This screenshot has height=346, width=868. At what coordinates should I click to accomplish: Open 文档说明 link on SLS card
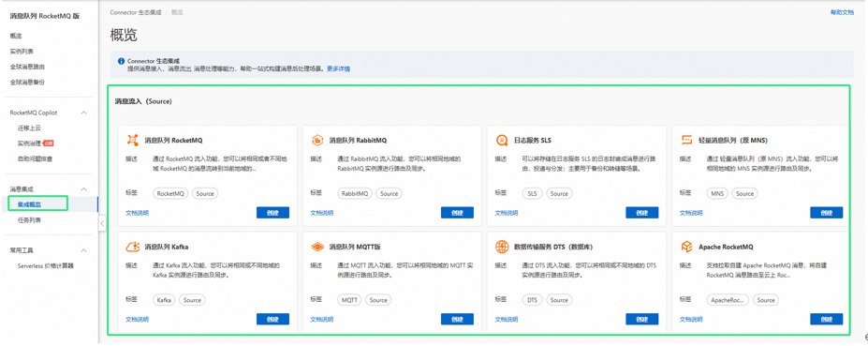507,213
